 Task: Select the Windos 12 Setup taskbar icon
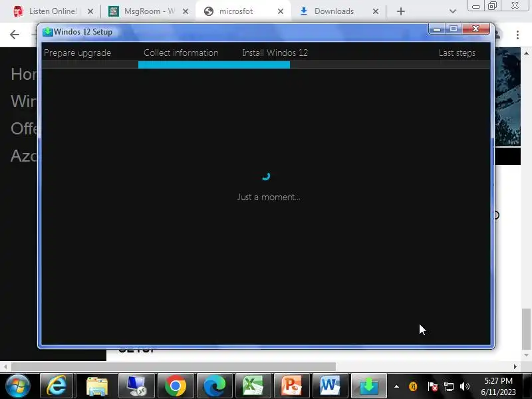pos(369,386)
